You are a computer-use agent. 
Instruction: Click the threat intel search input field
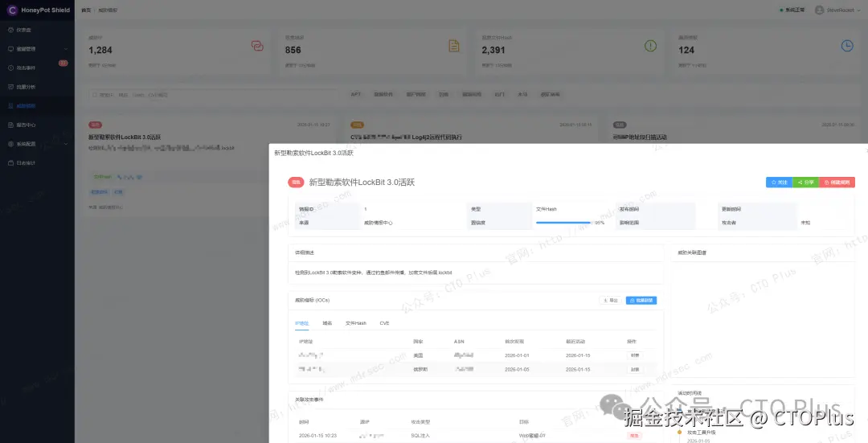coord(213,95)
